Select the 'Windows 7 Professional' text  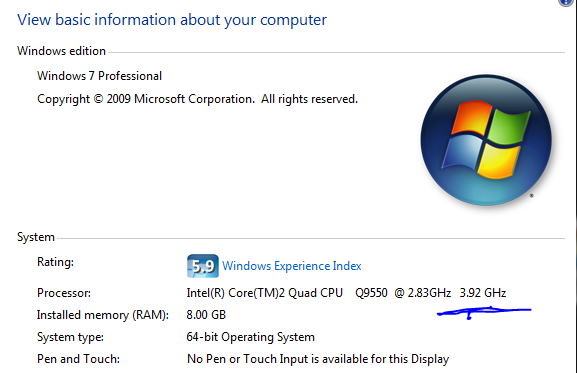(99, 76)
